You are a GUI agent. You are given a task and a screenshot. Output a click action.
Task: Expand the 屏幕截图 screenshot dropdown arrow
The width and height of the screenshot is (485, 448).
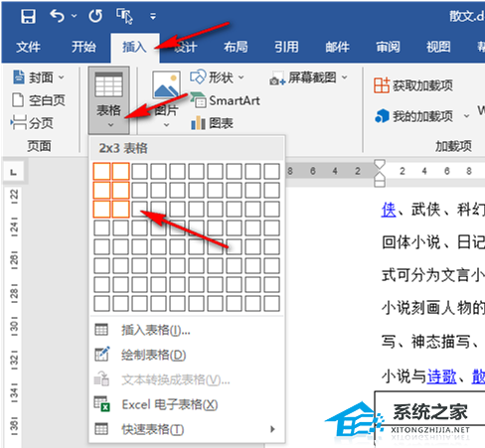345,77
